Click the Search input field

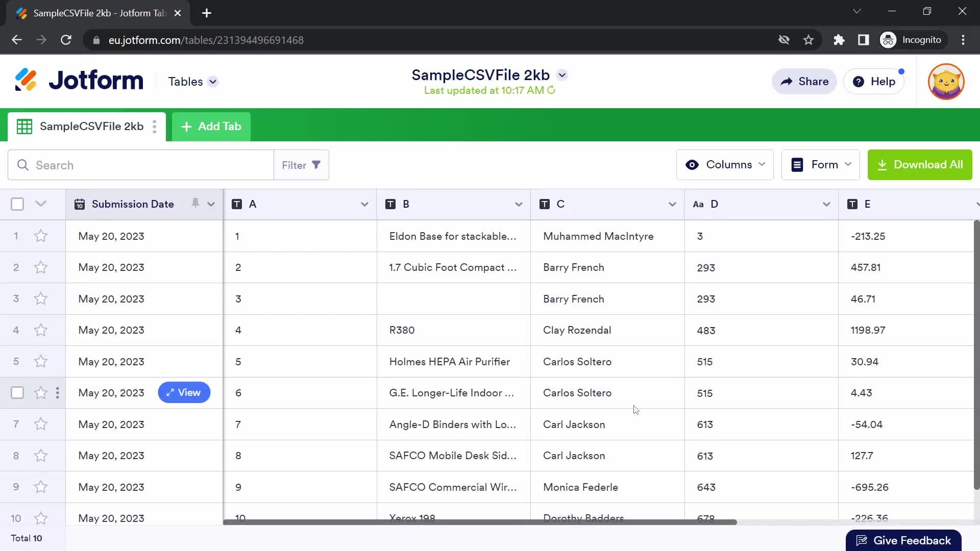[x=141, y=165]
